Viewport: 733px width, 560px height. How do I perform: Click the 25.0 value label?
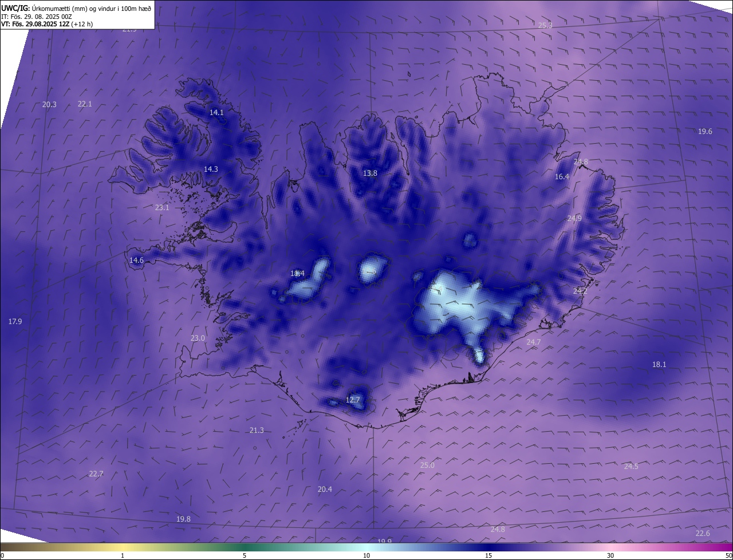point(427,466)
